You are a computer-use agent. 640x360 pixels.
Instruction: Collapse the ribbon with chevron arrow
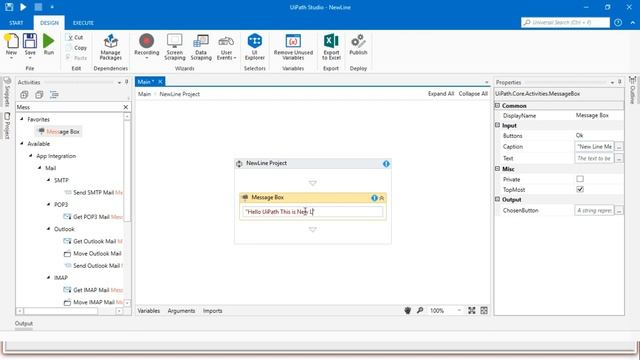tap(633, 22)
